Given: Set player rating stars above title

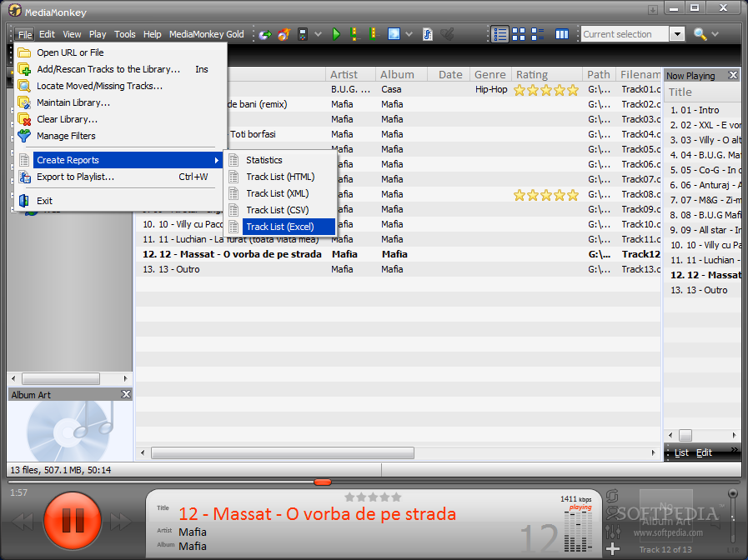Looking at the screenshot, I should pos(373,497).
